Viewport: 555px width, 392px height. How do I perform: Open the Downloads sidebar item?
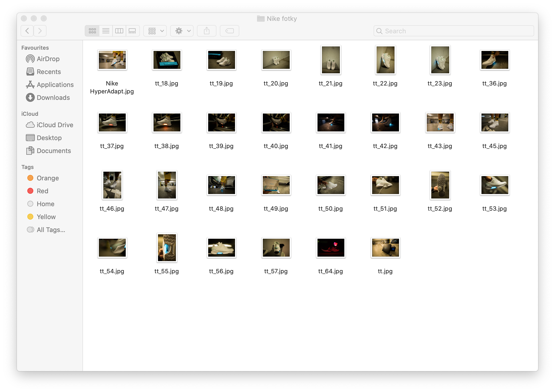point(53,98)
